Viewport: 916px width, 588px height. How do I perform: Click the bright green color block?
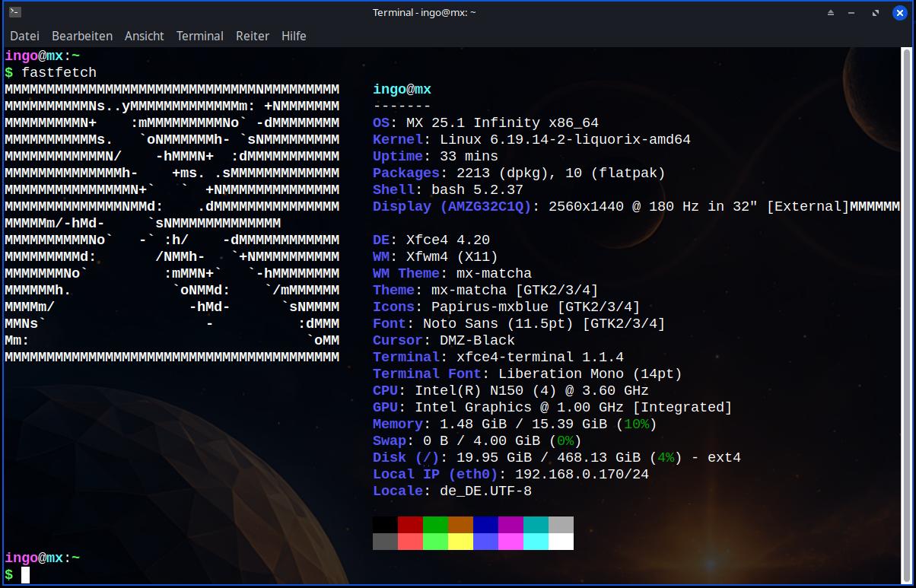click(x=435, y=542)
